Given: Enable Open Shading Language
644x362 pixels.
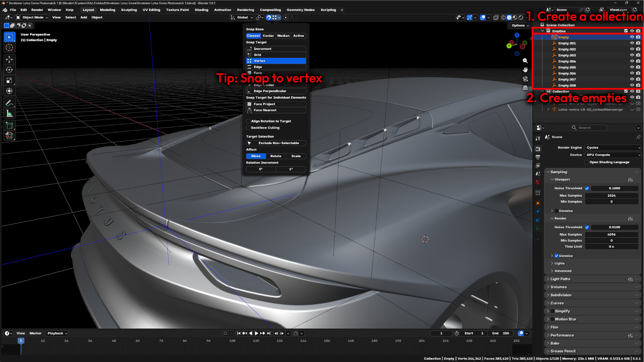Looking at the screenshot, I should pyautogui.click(x=587, y=162).
